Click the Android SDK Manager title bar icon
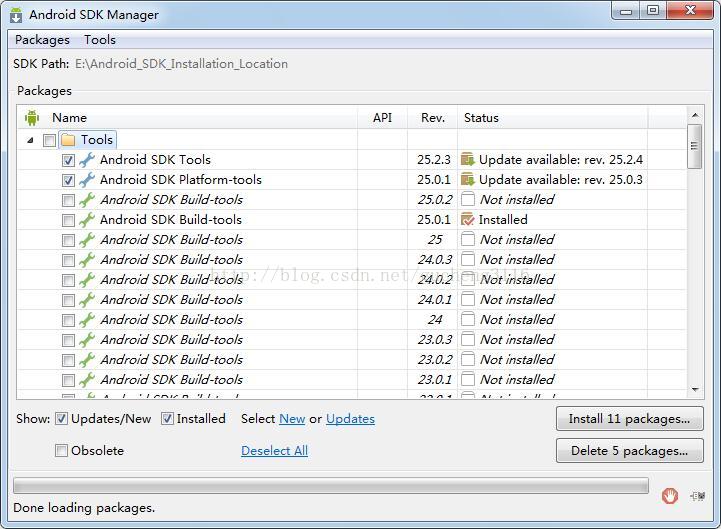Image resolution: width=721 pixels, height=529 pixels. (16, 15)
